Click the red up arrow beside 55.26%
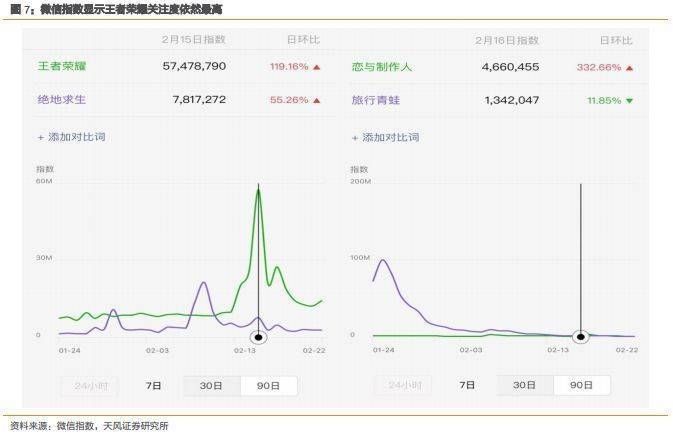This screenshot has height=436, width=673. (x=317, y=100)
